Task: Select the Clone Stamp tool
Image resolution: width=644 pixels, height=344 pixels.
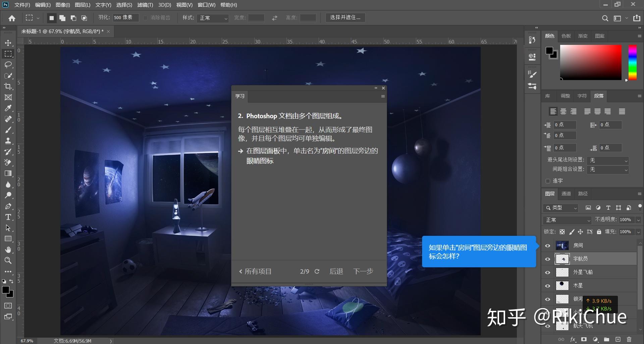Action: click(x=8, y=141)
